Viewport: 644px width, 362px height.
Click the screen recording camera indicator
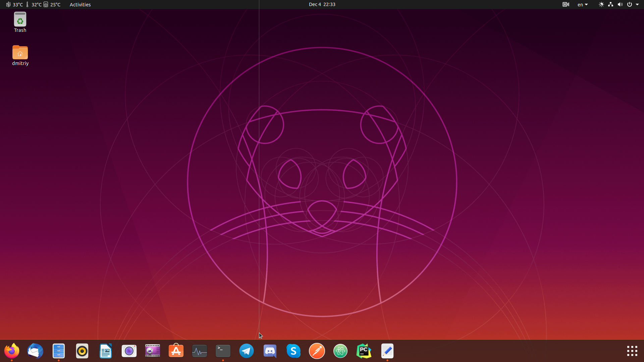[x=566, y=4]
